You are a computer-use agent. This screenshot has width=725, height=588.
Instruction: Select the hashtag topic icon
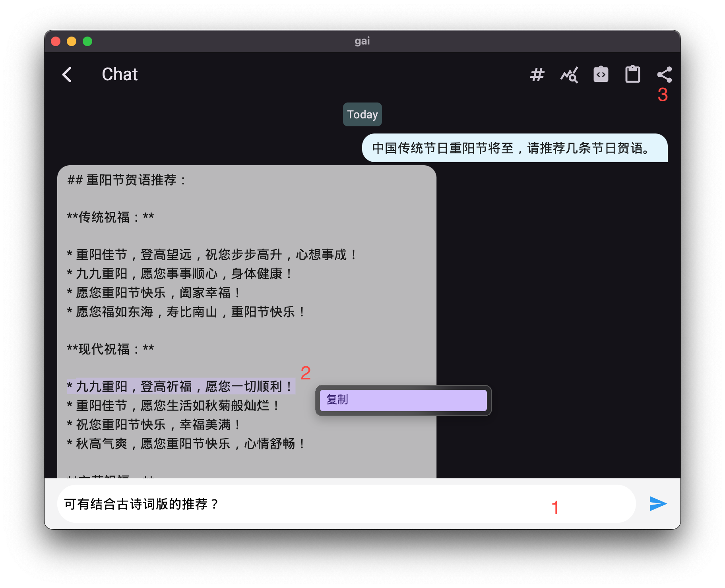point(537,74)
